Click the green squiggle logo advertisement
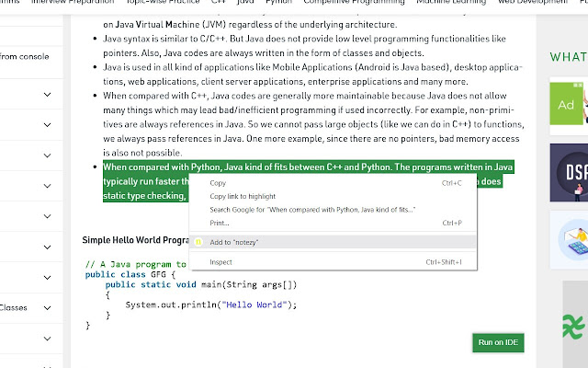The image size is (588, 368). pyautogui.click(x=575, y=326)
